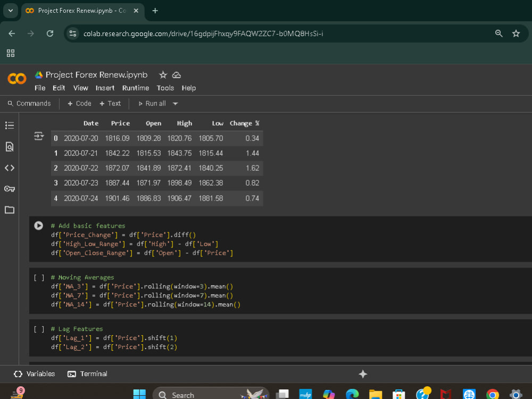Open Find and replace sidebar
The width and height of the screenshot is (532, 399).
click(x=10, y=147)
